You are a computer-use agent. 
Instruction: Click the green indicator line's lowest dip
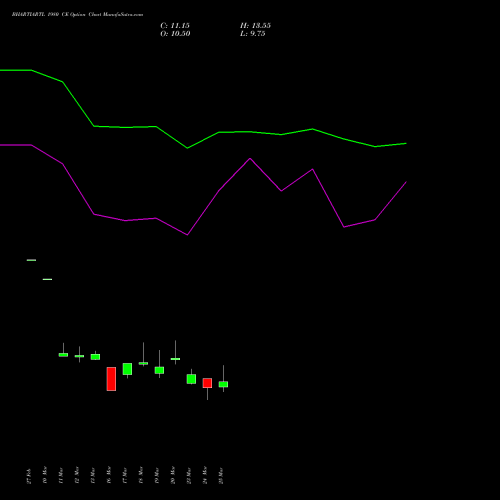[x=187, y=148]
